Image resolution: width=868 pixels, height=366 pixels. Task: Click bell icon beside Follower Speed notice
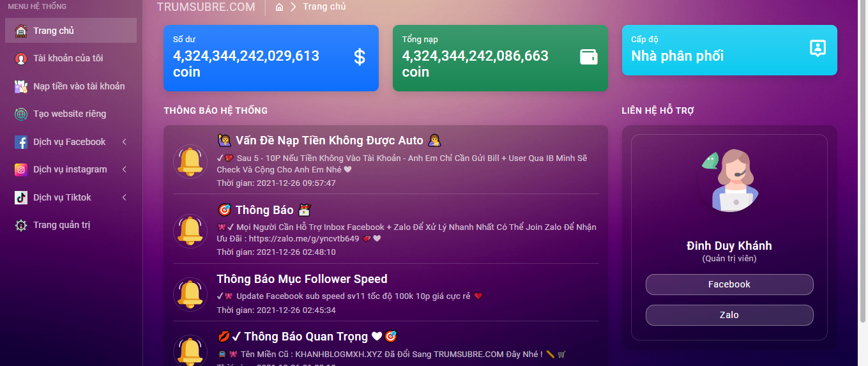click(190, 294)
